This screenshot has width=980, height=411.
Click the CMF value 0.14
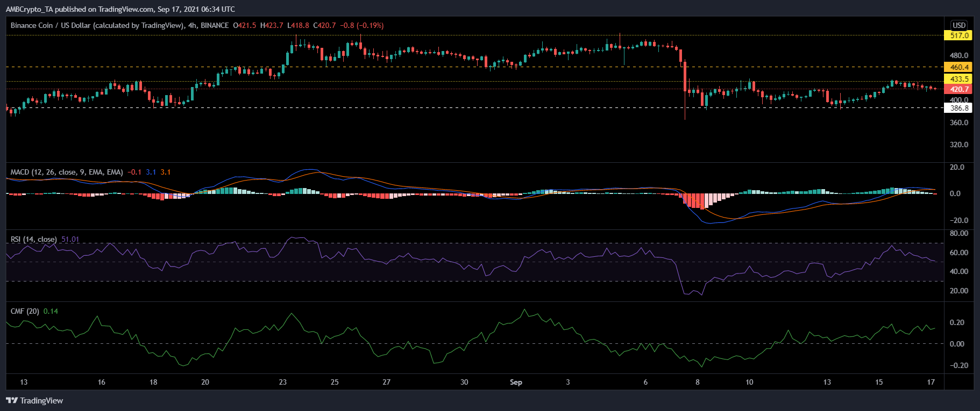pos(51,311)
